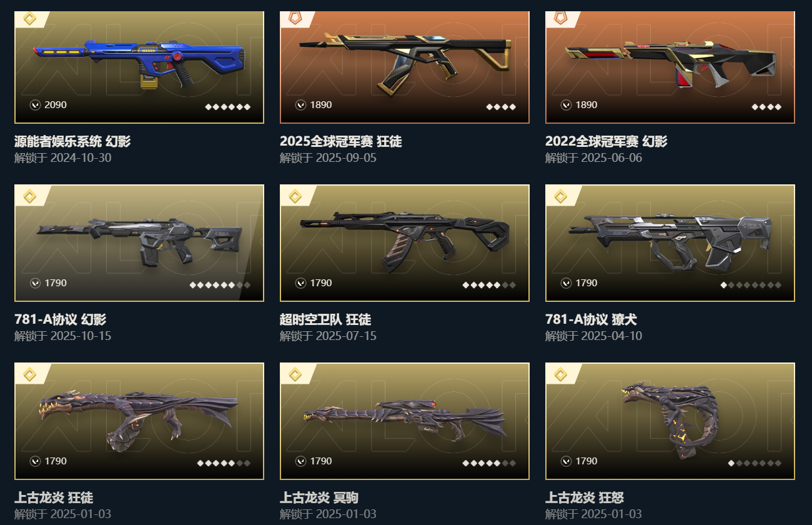Click the level diamonds on 上古龙炎 狂怒 card
Image resolution: width=812 pixels, height=525 pixels.
coord(755,463)
